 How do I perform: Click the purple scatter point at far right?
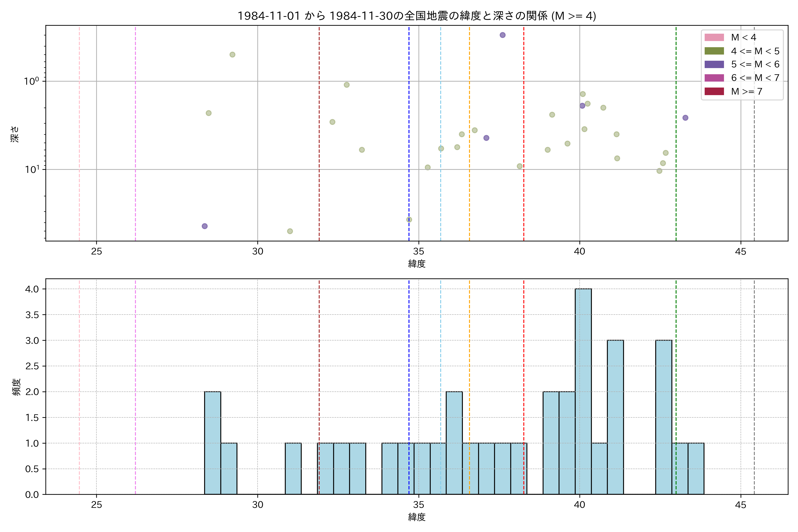[685, 118]
